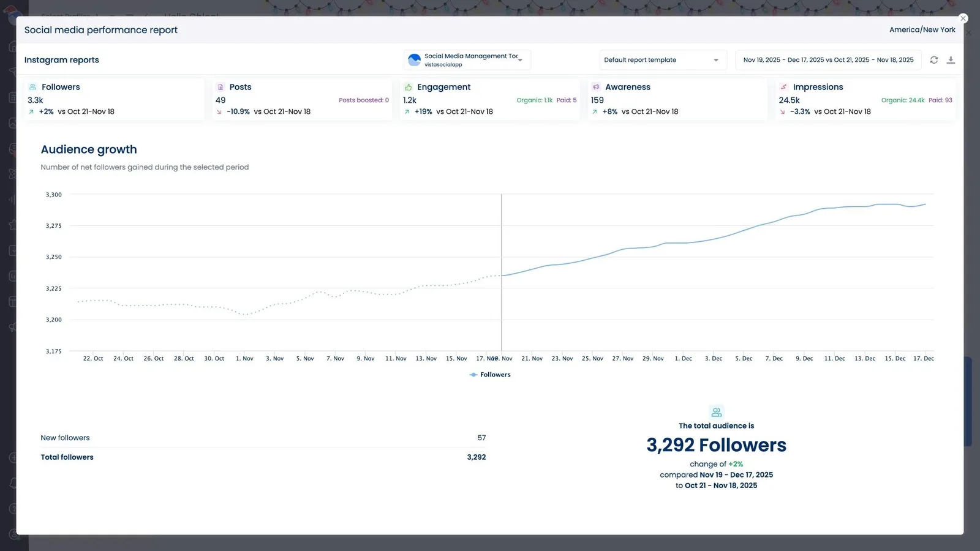
Task: Open the Media library icon in sidebar
Action: coord(13,122)
